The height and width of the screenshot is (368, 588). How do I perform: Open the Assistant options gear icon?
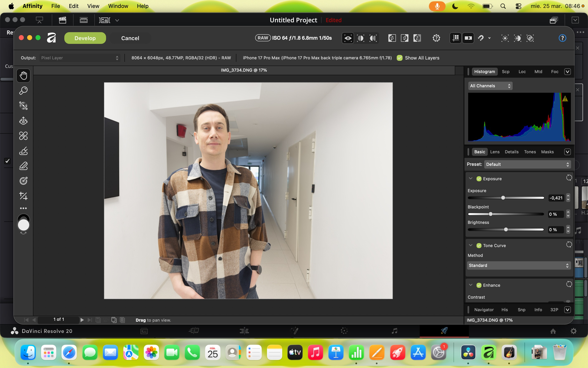click(x=436, y=38)
